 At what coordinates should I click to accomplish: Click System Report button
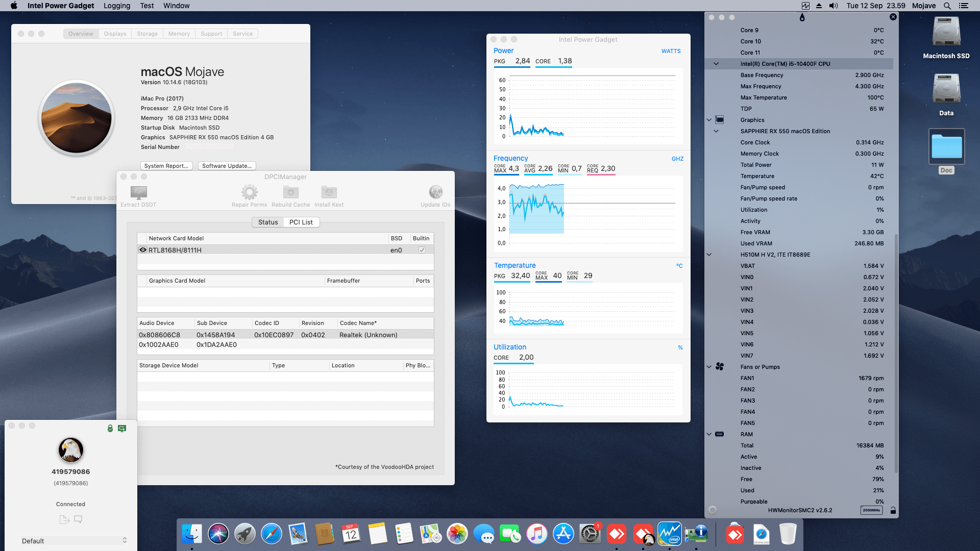coord(166,166)
